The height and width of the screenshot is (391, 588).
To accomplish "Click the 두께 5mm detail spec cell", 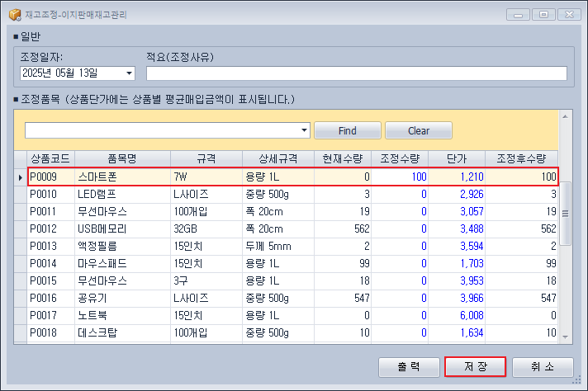I will coord(278,247).
